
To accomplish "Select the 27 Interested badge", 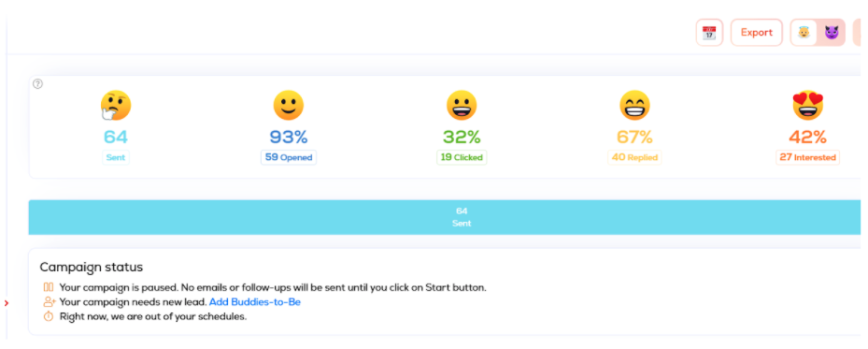I will point(807,157).
